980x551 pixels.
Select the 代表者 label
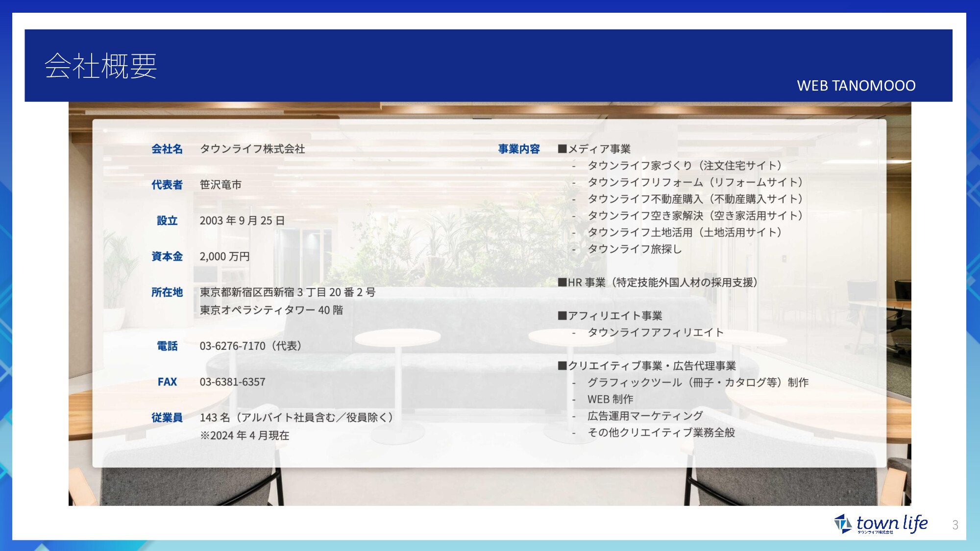click(x=167, y=185)
